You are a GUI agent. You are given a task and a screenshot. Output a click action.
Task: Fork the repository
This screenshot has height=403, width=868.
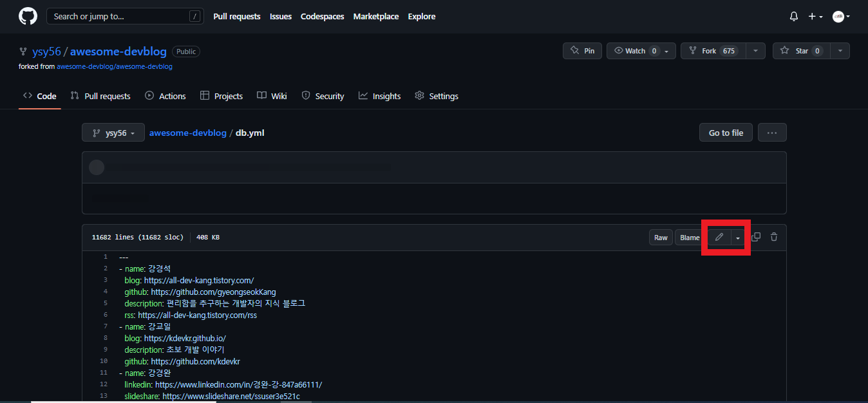[x=713, y=51]
